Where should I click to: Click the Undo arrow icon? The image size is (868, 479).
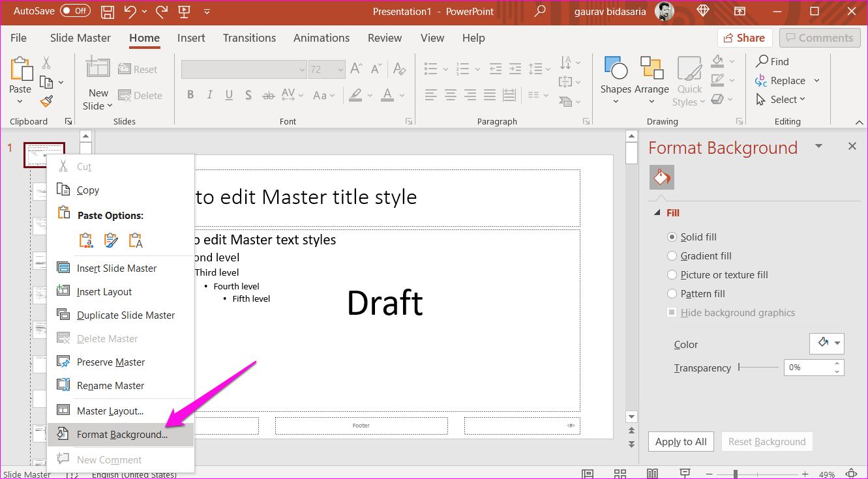(x=130, y=11)
